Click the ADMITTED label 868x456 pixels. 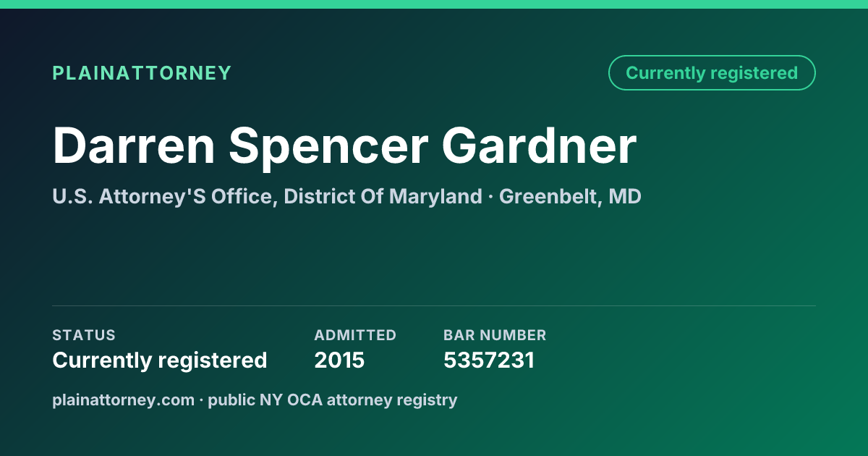click(355, 335)
